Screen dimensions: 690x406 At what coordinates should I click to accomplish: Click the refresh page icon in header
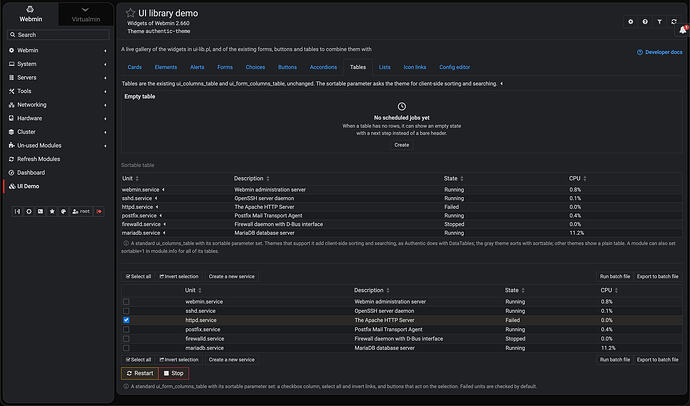[x=674, y=22]
